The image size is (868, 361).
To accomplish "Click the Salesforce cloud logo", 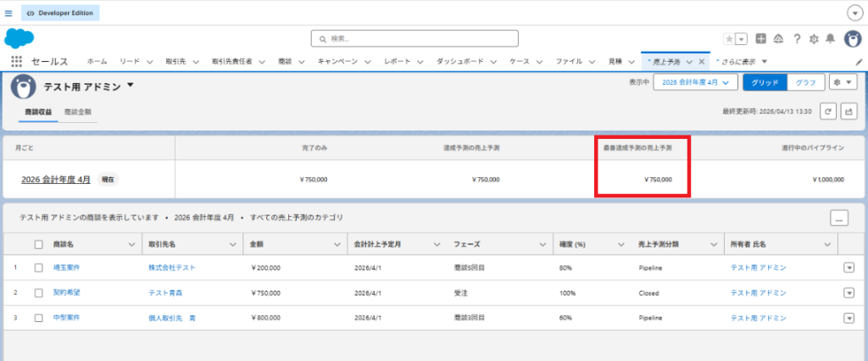I will (19, 39).
